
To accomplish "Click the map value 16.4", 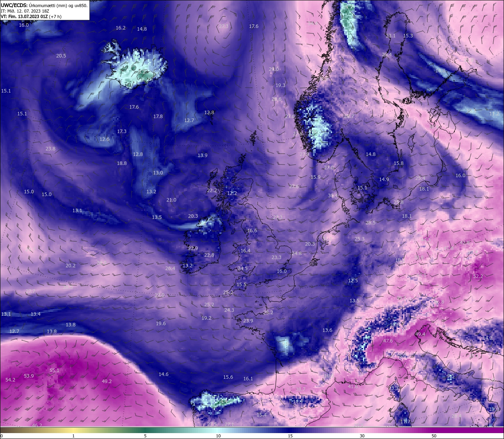I will [245, 251].
